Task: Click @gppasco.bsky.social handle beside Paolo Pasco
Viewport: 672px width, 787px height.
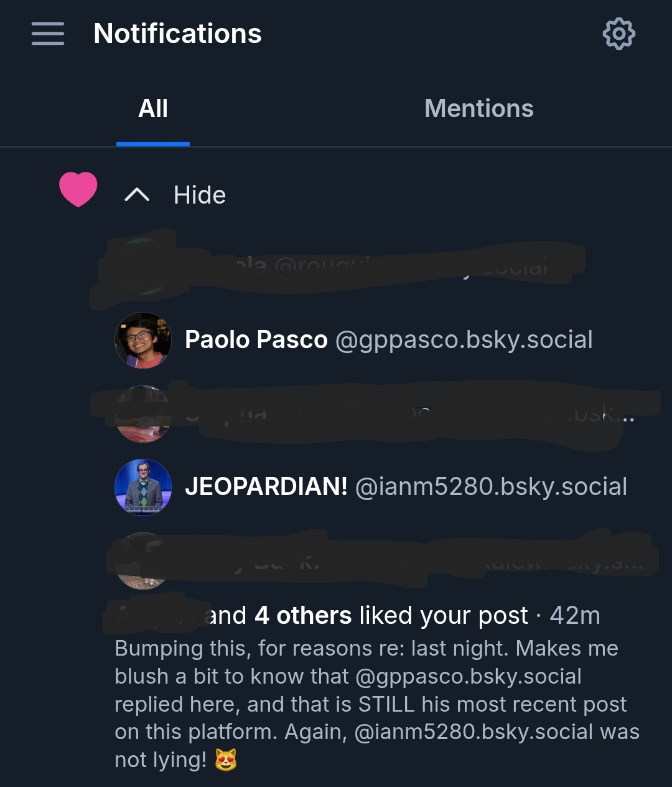Action: tap(464, 340)
